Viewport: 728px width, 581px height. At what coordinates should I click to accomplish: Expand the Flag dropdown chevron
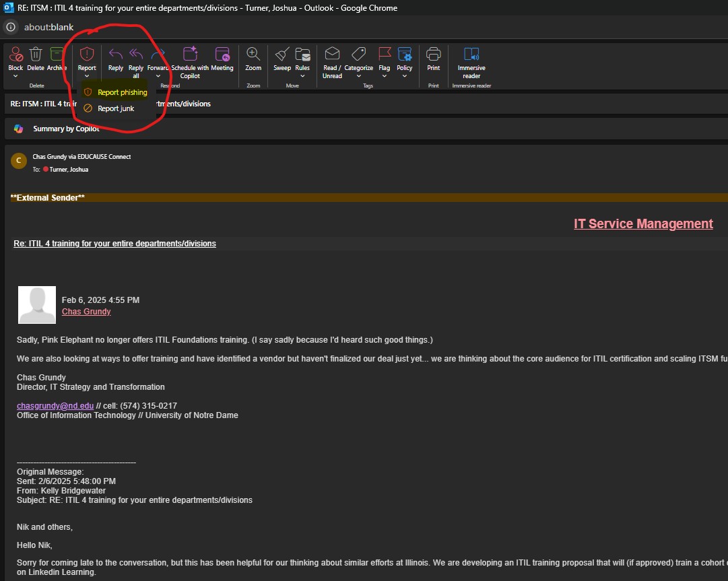(x=385, y=76)
